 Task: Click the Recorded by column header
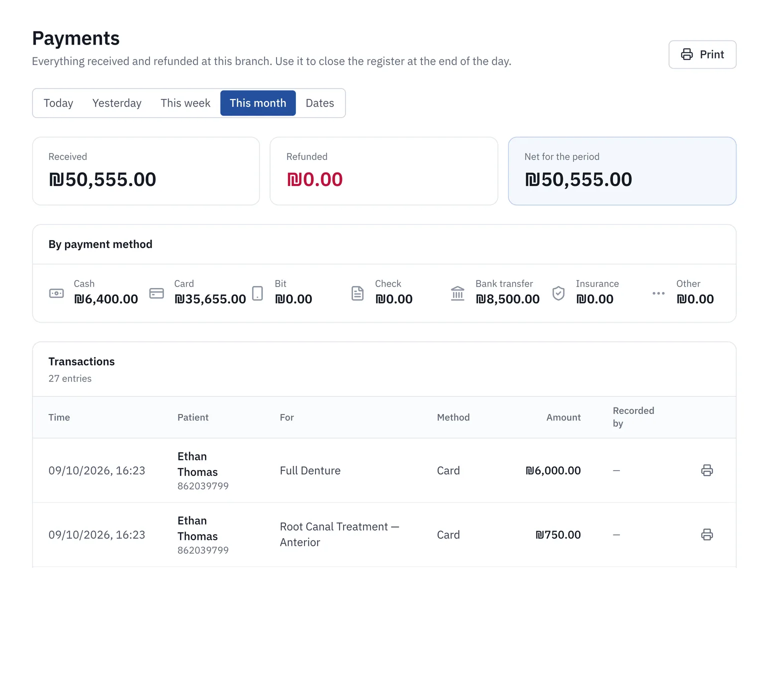coord(633,417)
